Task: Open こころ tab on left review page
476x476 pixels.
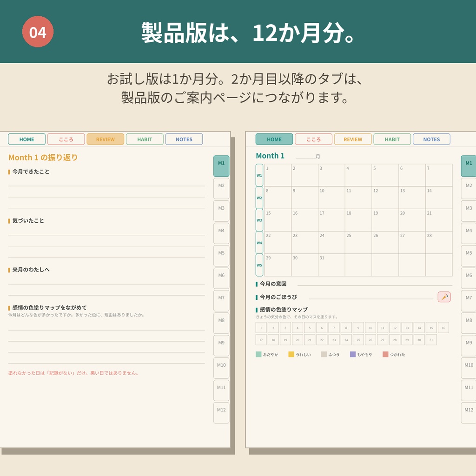Action: tap(66, 139)
